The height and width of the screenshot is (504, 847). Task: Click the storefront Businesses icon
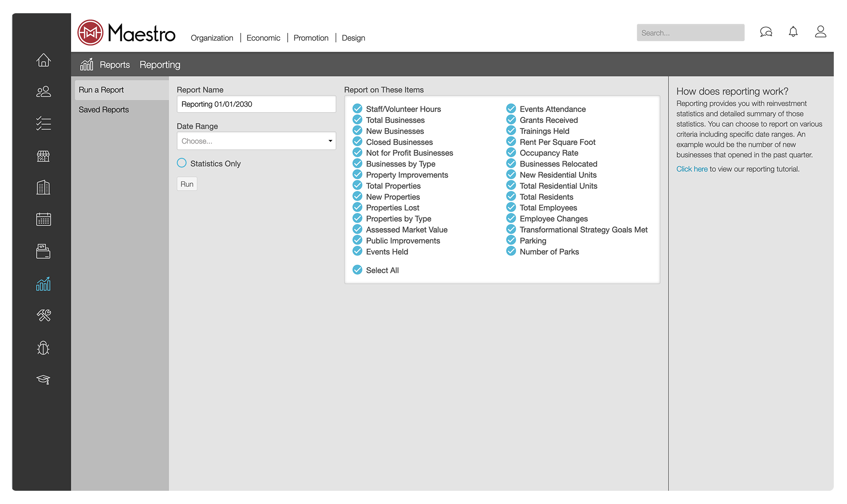click(x=43, y=155)
